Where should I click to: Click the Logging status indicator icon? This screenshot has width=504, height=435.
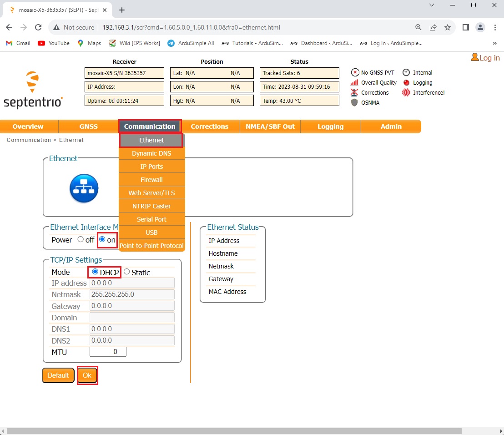(406, 82)
